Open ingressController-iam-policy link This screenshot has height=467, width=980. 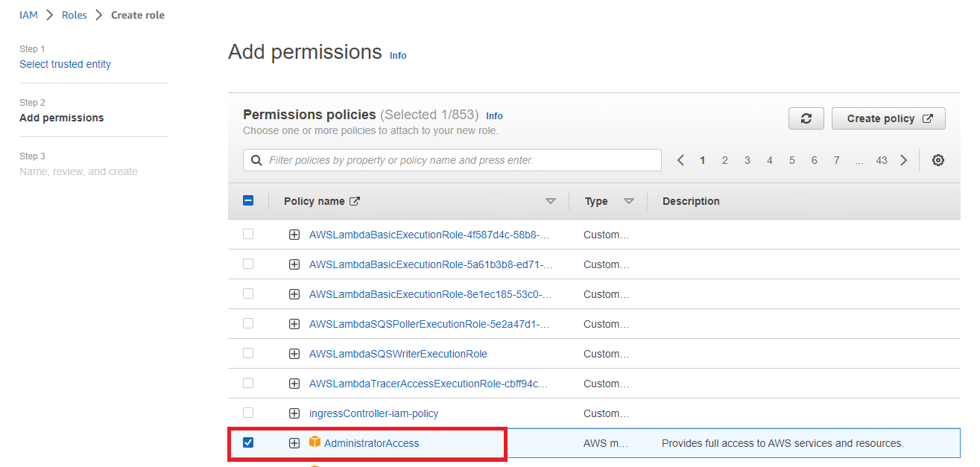click(x=373, y=413)
